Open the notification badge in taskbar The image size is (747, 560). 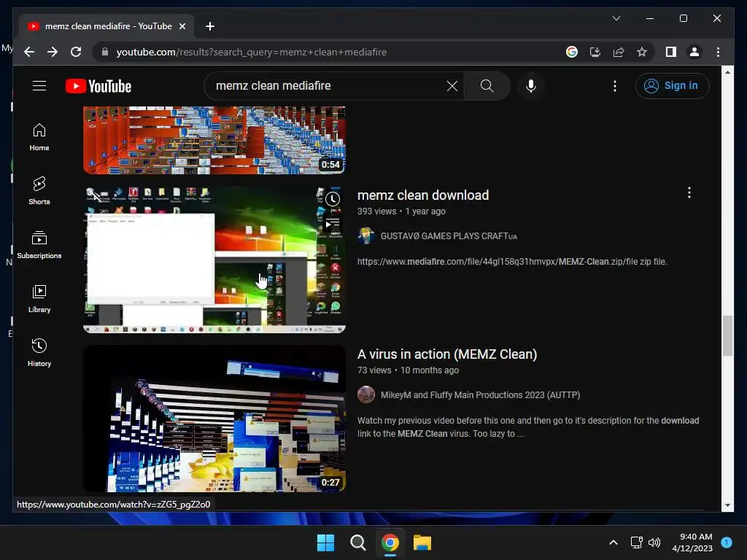click(x=727, y=542)
